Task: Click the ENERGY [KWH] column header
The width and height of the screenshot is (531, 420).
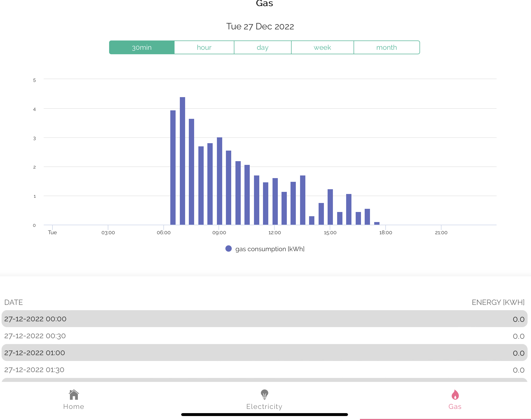Action: [498, 302]
